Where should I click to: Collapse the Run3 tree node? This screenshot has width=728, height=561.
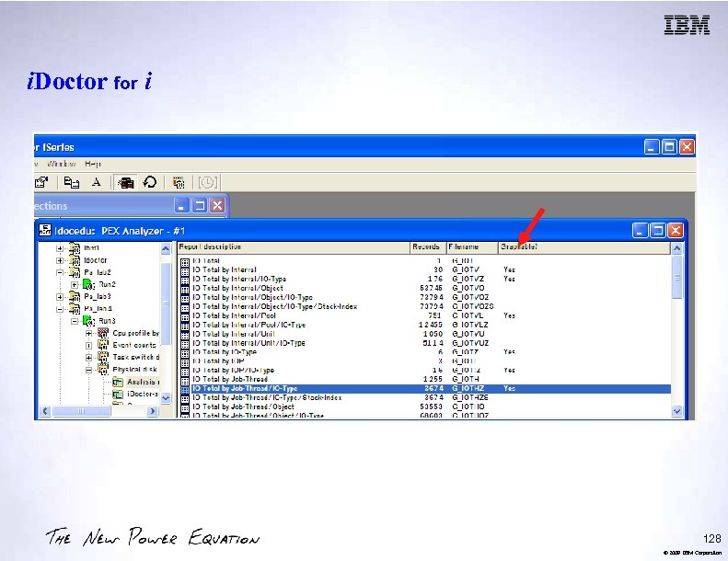[x=75, y=321]
